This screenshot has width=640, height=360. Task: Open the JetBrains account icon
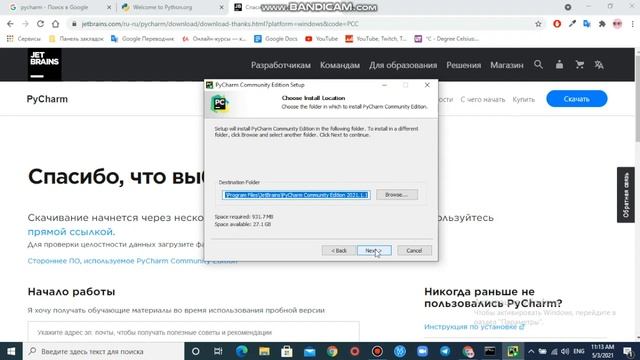point(559,64)
